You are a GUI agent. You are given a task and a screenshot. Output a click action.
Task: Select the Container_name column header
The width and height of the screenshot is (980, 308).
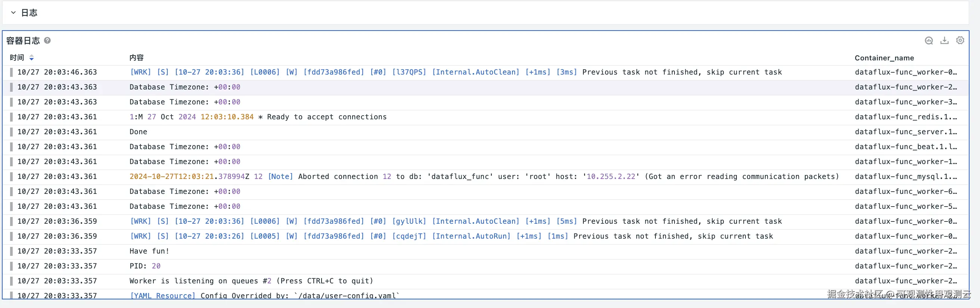884,58
